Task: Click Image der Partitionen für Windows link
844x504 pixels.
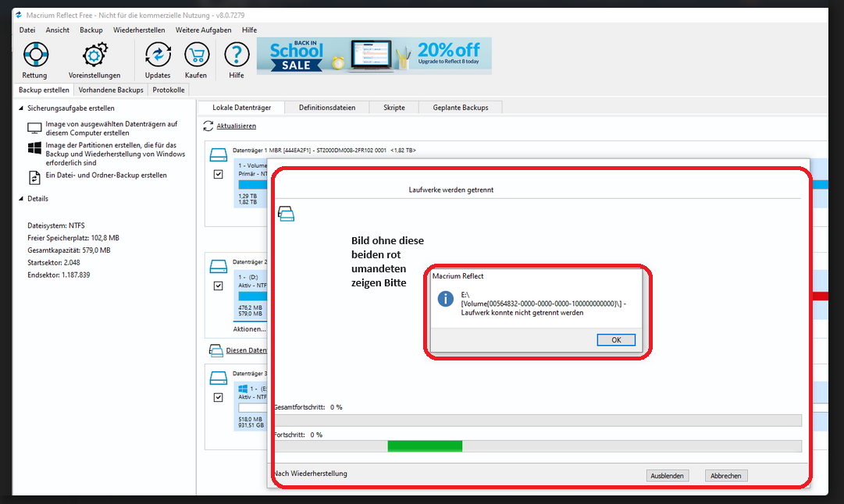Action: click(116, 154)
